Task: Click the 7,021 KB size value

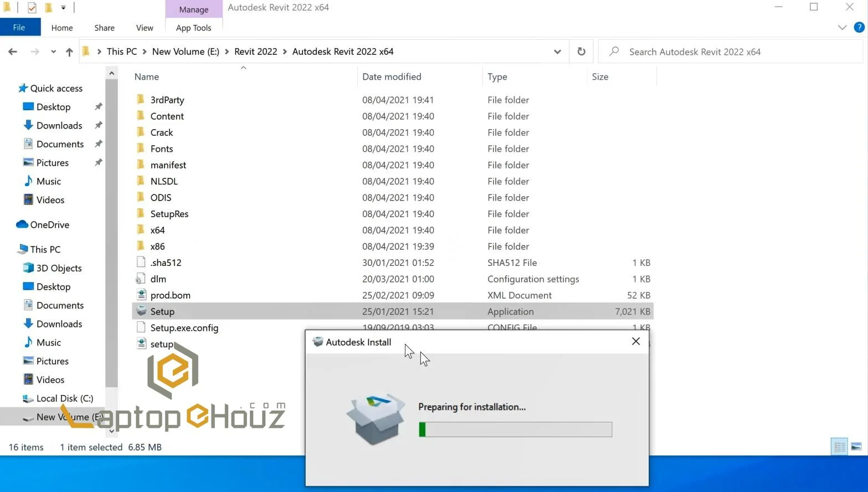Action: pyautogui.click(x=633, y=311)
